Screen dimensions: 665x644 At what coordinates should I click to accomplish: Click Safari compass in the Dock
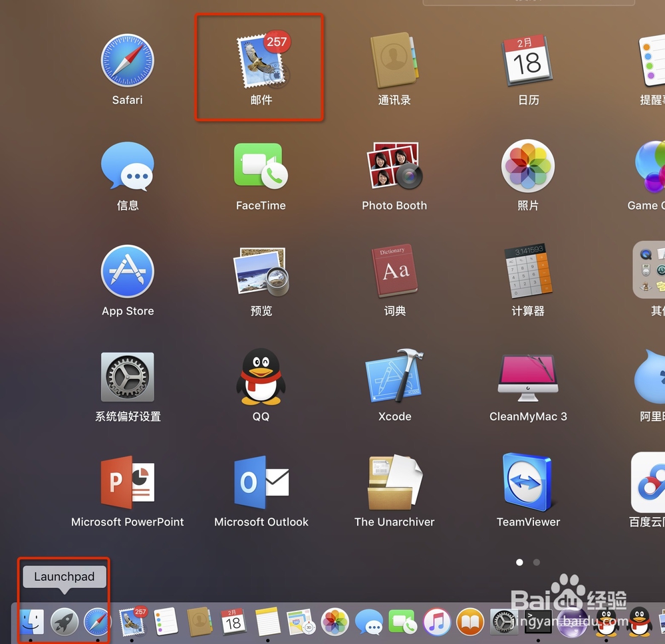[97, 622]
